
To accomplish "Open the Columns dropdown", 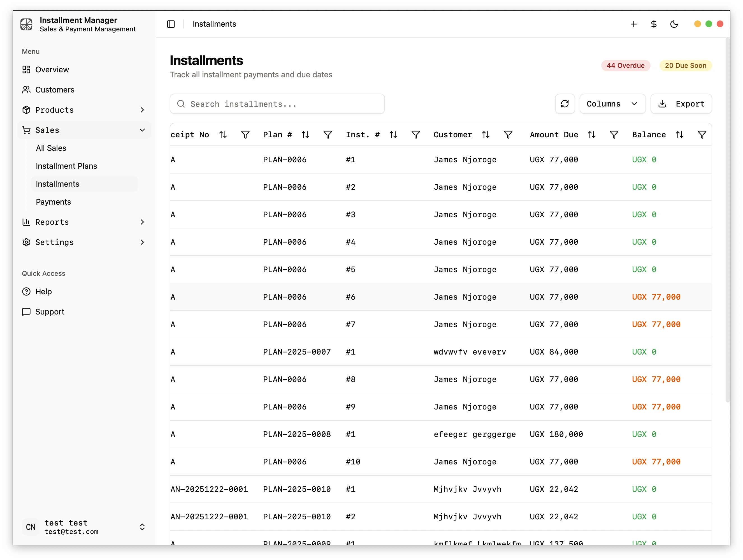I will click(612, 104).
